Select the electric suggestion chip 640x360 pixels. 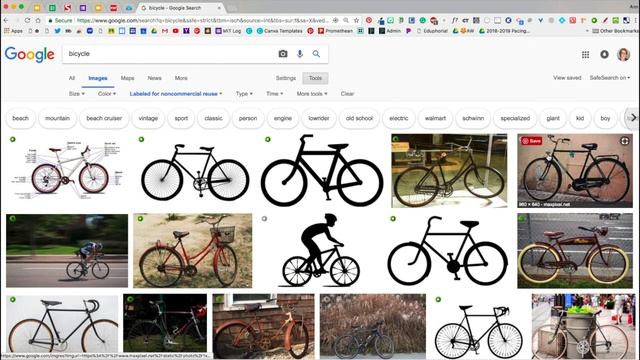(399, 118)
